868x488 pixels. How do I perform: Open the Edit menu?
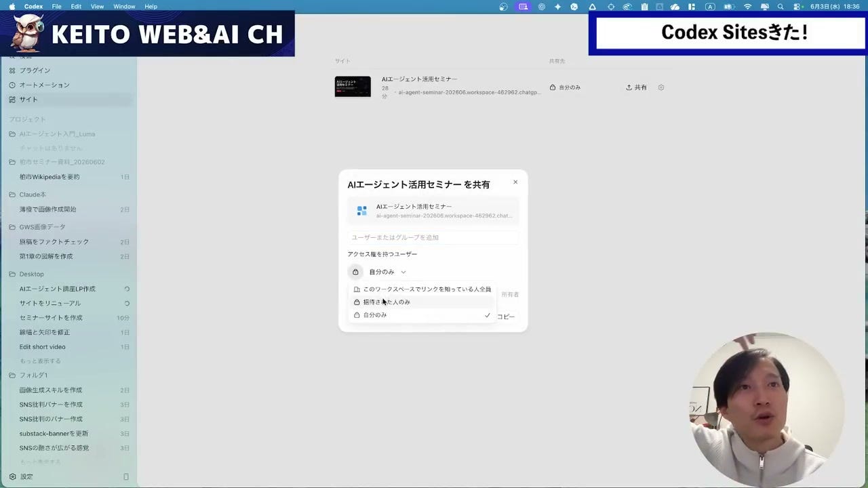coord(76,6)
